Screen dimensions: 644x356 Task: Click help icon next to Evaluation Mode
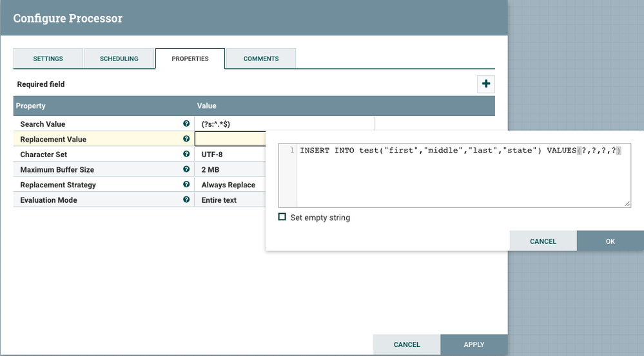coord(186,200)
